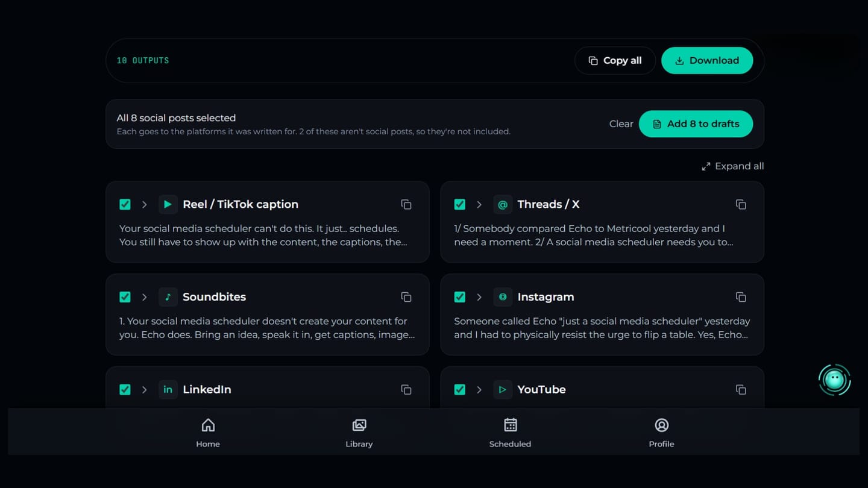Click the YouTube card title
This screenshot has height=488, width=868.
(x=541, y=389)
